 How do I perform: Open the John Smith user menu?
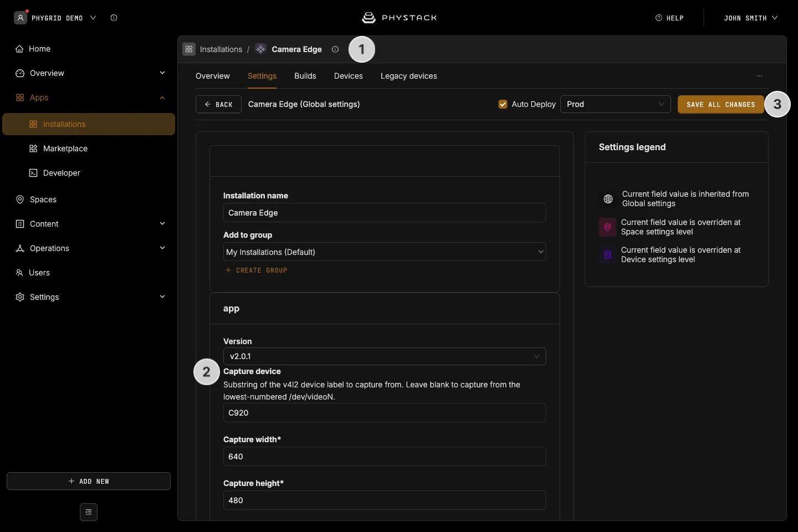(x=750, y=18)
